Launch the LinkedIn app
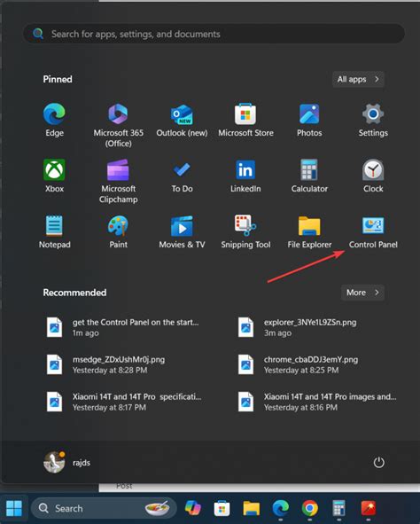 point(245,176)
